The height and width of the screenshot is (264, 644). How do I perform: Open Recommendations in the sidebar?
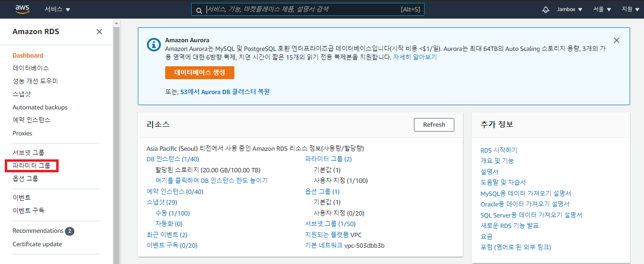pos(38,231)
